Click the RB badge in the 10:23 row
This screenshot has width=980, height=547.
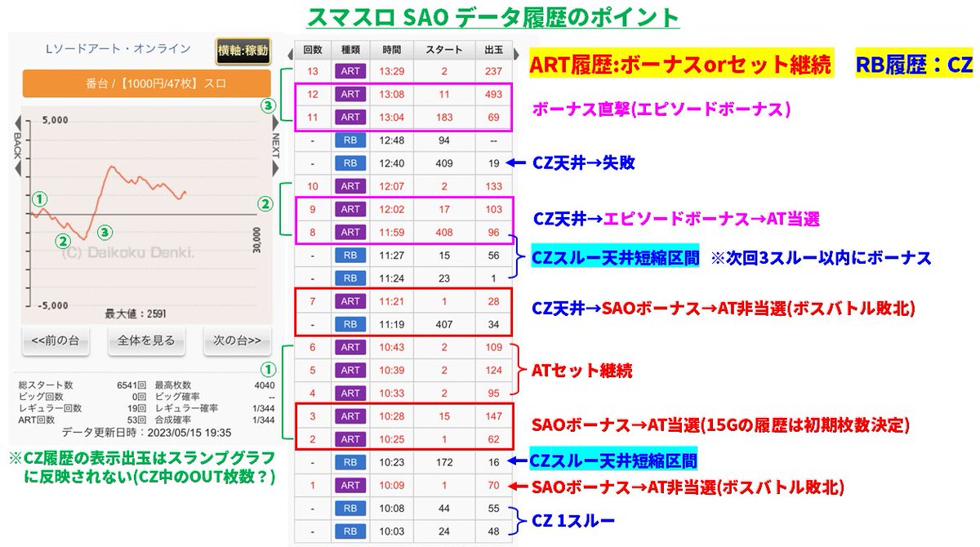(x=351, y=462)
